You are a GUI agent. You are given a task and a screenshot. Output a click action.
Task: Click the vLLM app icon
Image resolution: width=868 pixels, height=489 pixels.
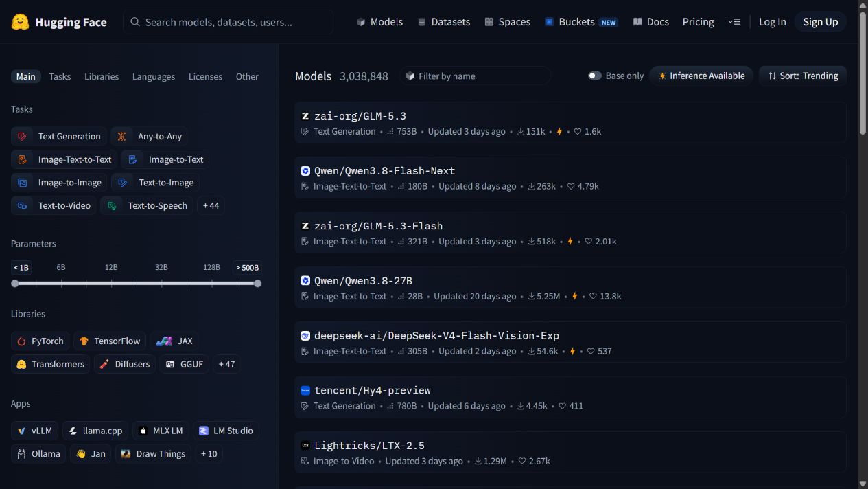point(21,431)
